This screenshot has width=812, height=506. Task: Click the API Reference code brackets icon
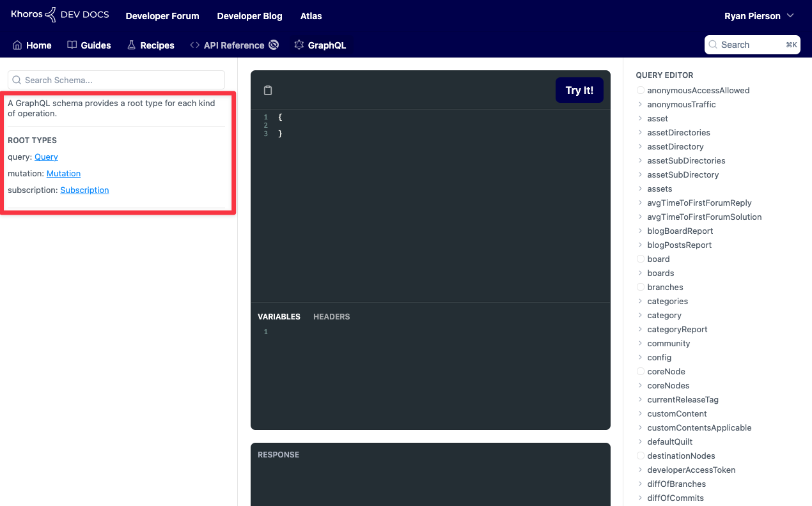194,45
